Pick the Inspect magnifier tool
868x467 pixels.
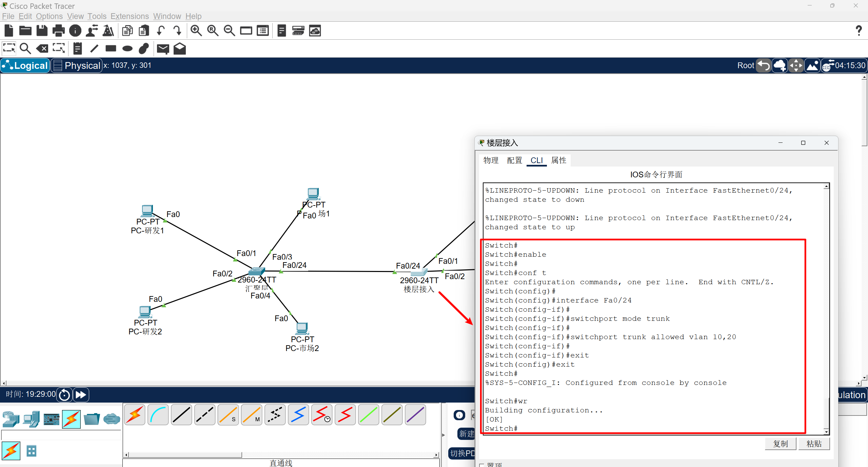25,48
